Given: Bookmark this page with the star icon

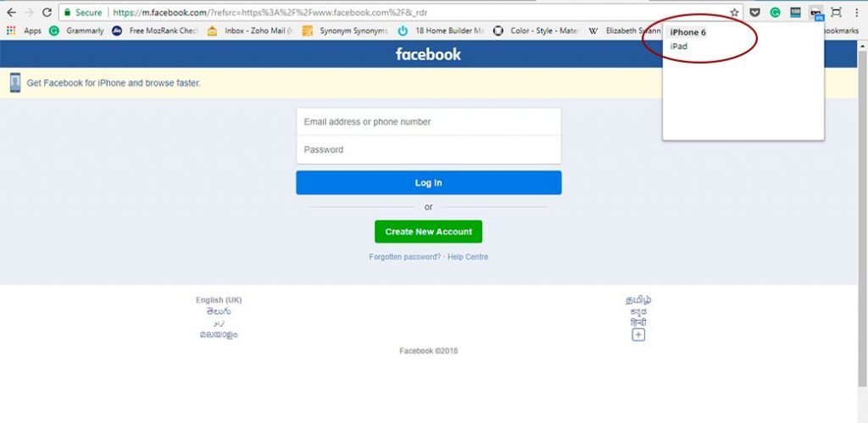Looking at the screenshot, I should (734, 13).
